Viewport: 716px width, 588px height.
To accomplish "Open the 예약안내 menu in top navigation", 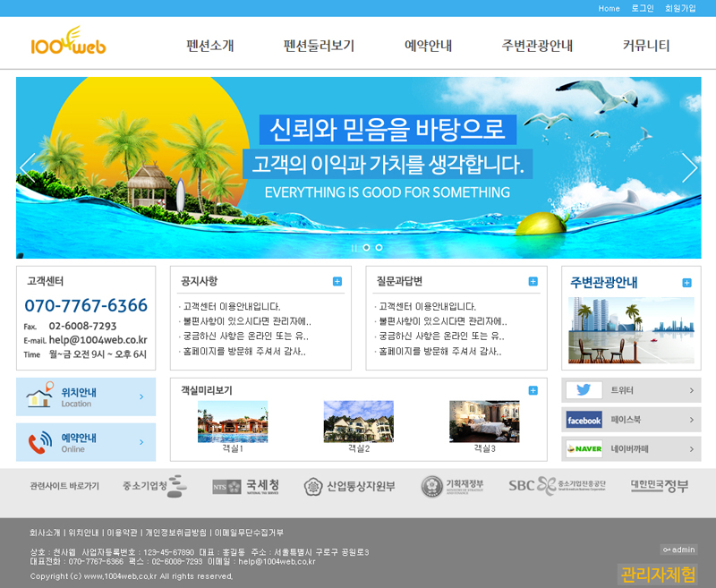I will click(x=428, y=46).
